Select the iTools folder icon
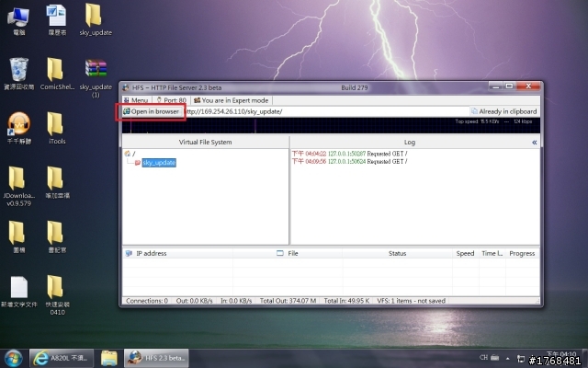The image size is (588, 368). click(57, 128)
